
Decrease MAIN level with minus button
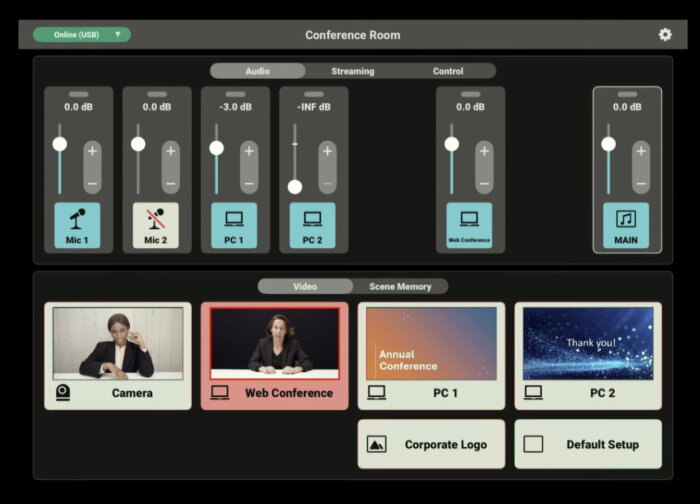point(640,184)
